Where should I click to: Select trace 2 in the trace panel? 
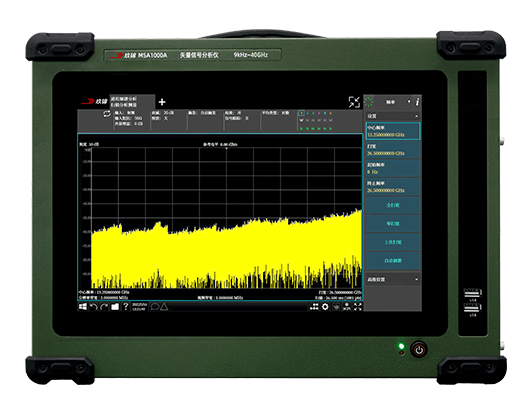tap(307, 113)
